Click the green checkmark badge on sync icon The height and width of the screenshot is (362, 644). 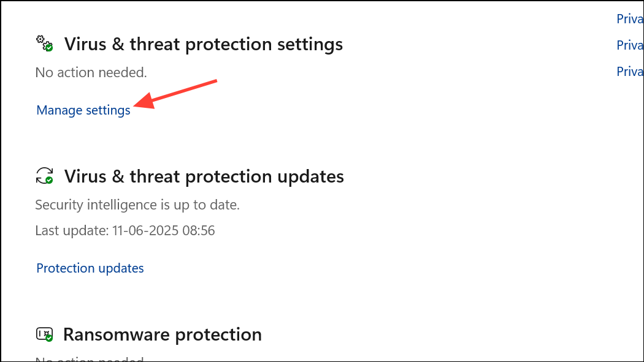tap(49, 180)
